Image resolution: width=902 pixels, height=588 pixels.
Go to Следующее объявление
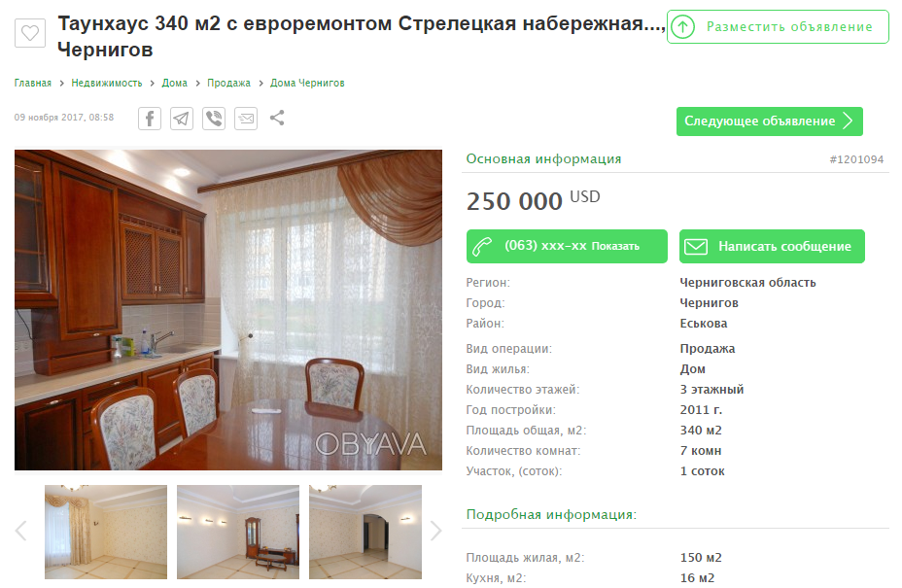[x=770, y=121]
